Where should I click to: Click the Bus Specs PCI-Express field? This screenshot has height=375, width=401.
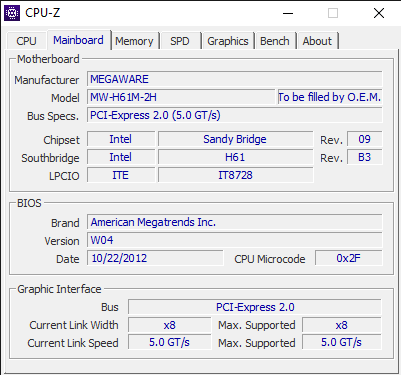[235, 115]
